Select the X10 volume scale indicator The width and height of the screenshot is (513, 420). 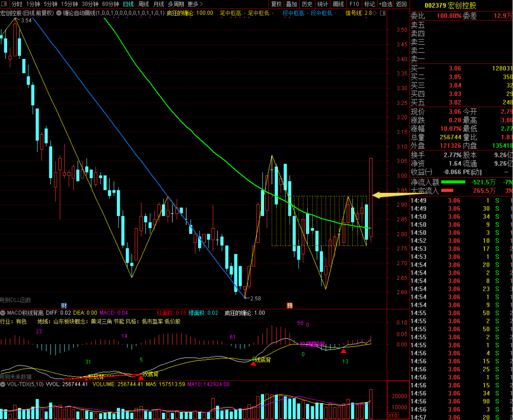tap(393, 416)
